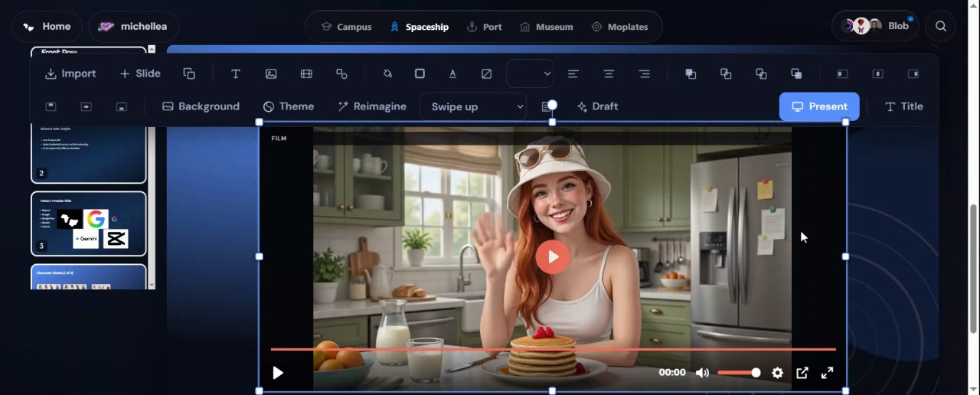Open the shapes tool icon
Screen dimensions: 980x395
(341, 73)
